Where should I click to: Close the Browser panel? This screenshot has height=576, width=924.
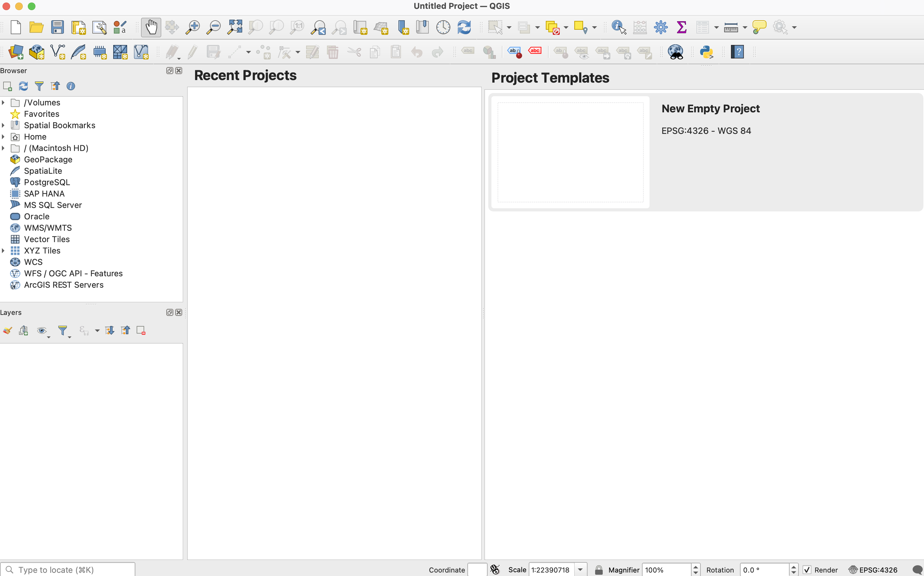coord(178,71)
